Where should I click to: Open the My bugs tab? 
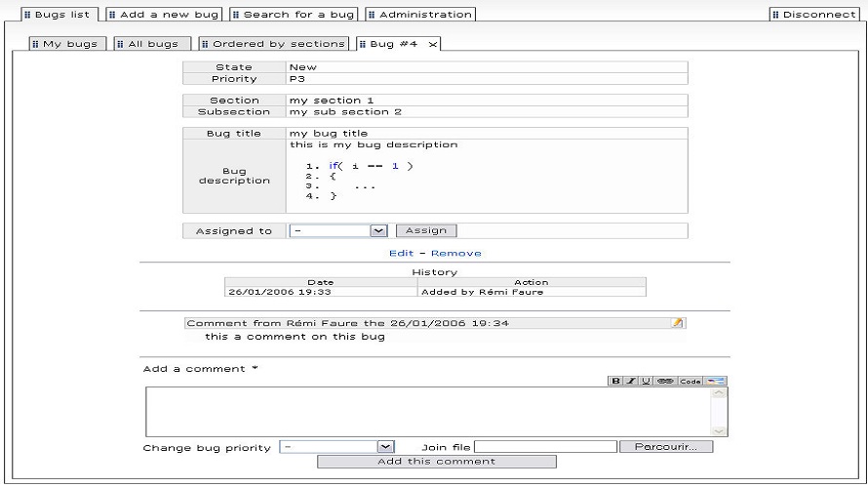click(68, 44)
